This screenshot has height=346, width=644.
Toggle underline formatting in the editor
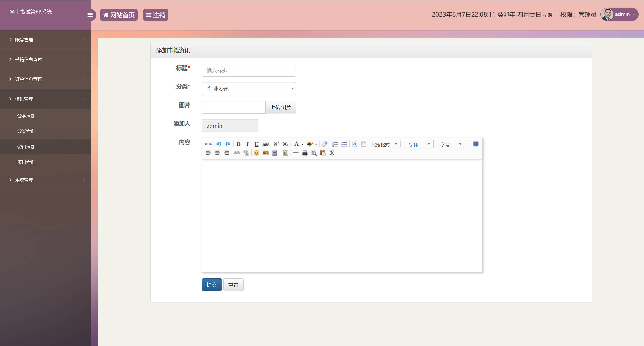click(256, 144)
